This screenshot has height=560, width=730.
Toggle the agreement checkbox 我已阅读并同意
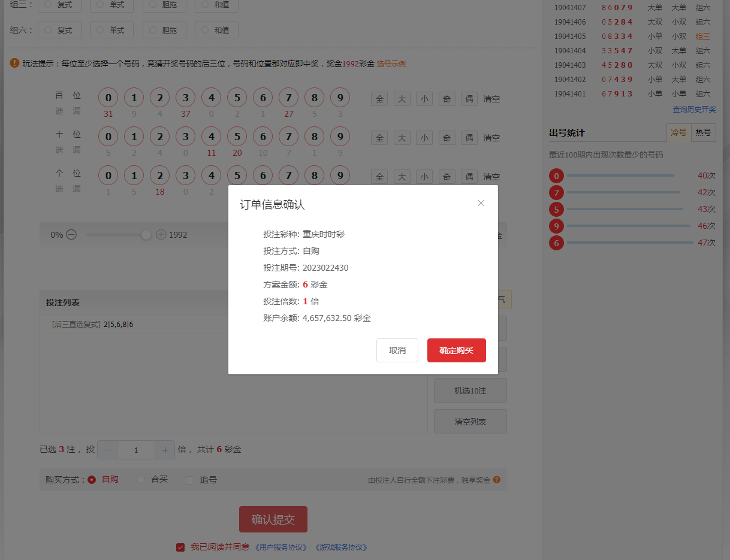tap(180, 547)
